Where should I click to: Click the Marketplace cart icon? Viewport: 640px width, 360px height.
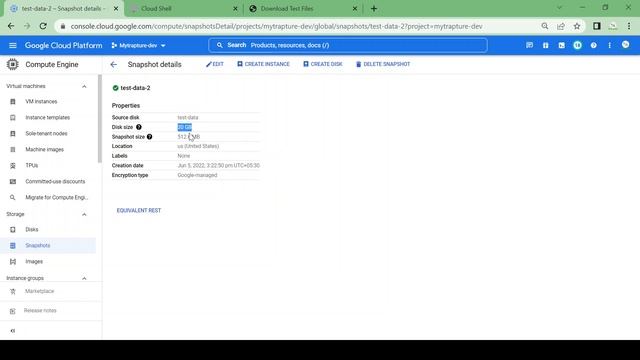pyautogui.click(x=13, y=291)
